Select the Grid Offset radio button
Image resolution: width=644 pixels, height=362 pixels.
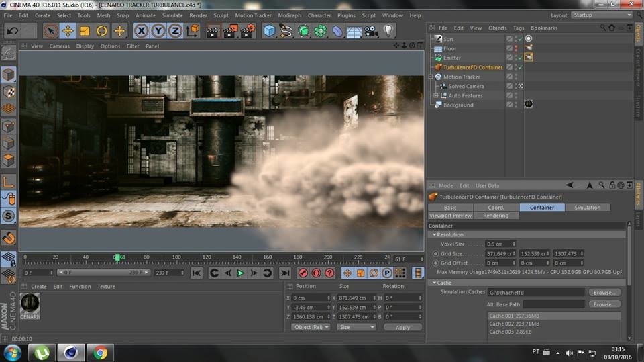[435, 263]
